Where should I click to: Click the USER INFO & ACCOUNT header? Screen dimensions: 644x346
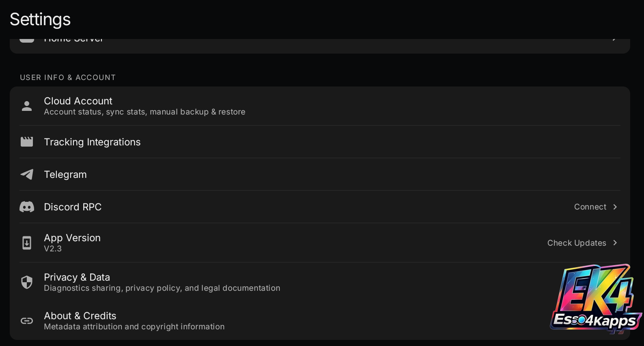point(68,77)
